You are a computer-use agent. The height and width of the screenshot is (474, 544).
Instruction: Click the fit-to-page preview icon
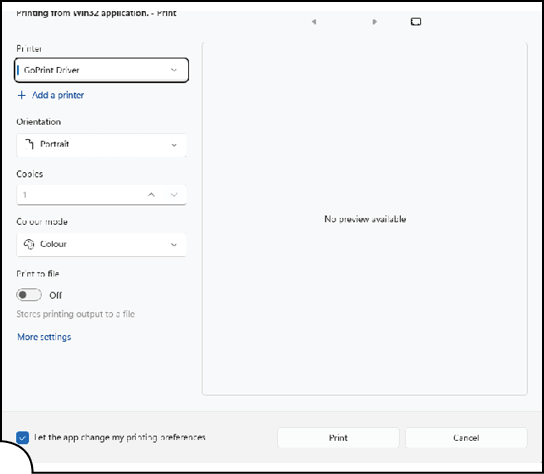point(416,22)
